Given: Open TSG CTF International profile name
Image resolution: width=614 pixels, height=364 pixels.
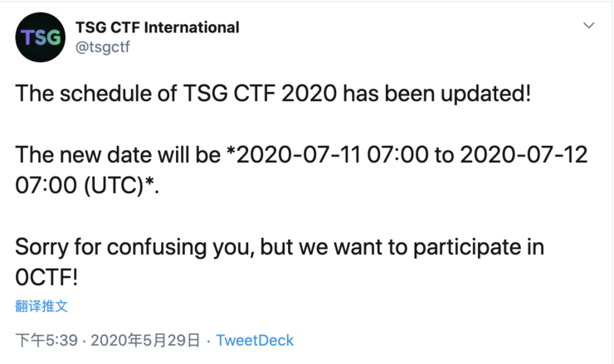Looking at the screenshot, I should pyautogui.click(x=157, y=27).
